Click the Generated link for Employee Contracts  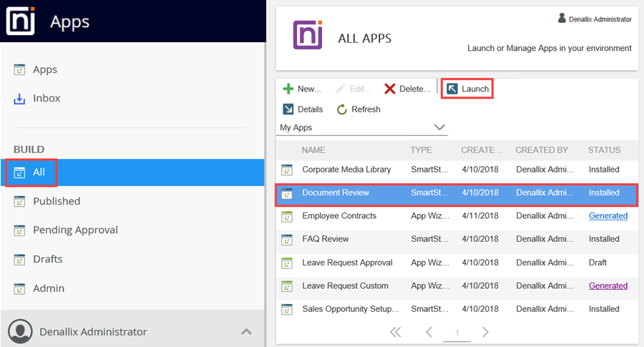608,215
